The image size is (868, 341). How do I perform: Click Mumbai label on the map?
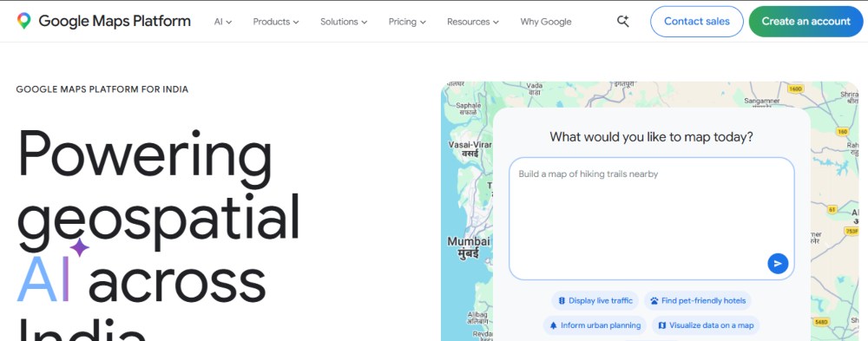pos(469,247)
